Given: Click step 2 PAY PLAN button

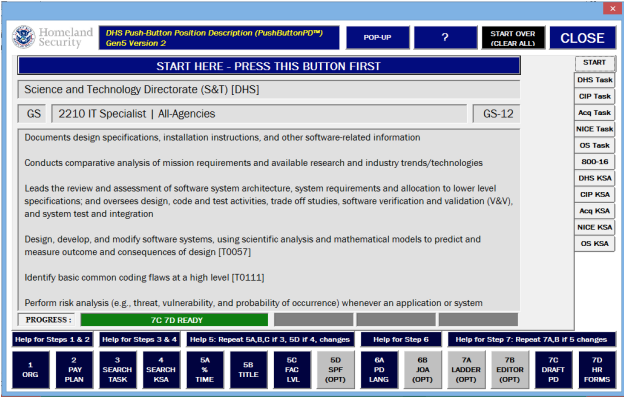Looking at the screenshot, I should 75,368.
